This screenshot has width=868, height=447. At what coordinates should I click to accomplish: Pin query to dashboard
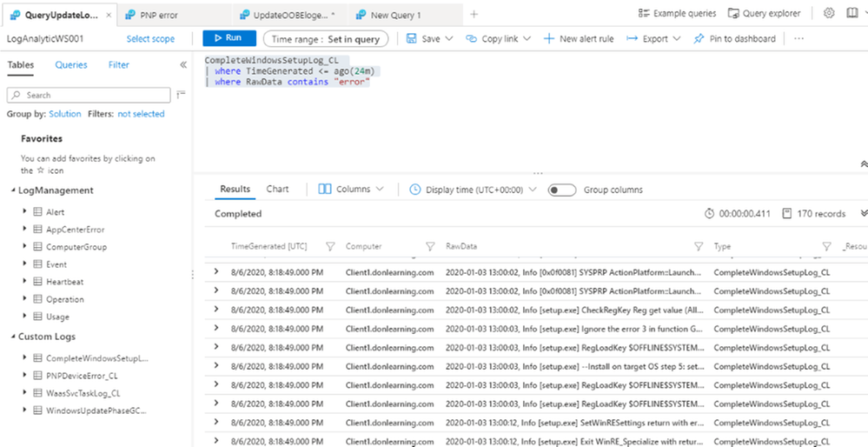(x=734, y=39)
